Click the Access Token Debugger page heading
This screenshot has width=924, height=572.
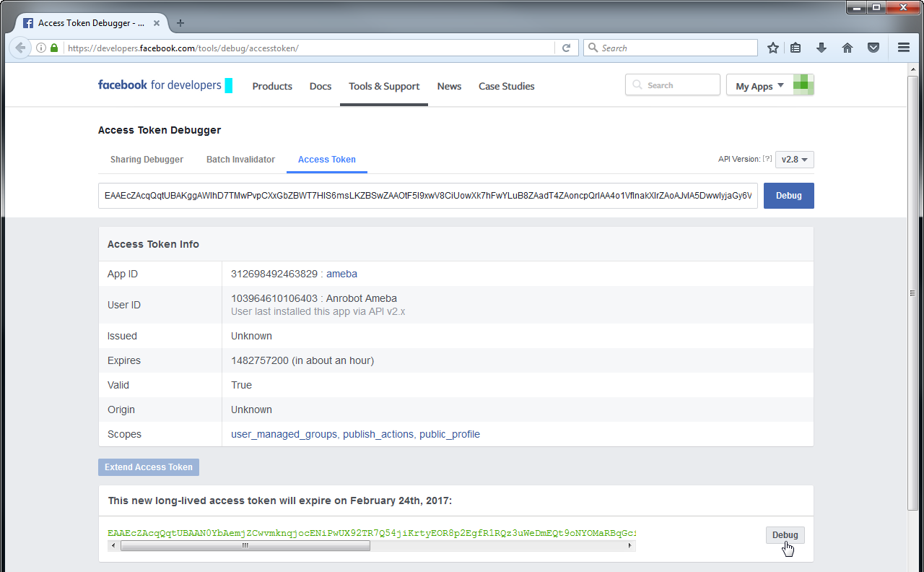click(x=160, y=130)
